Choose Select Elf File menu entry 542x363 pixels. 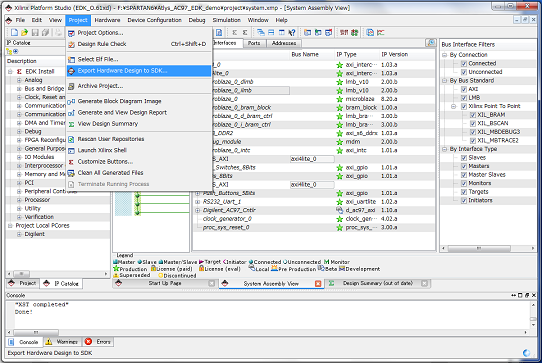pos(139,59)
